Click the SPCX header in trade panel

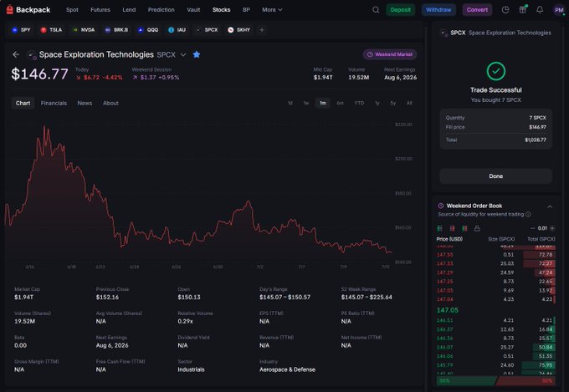tap(495, 33)
